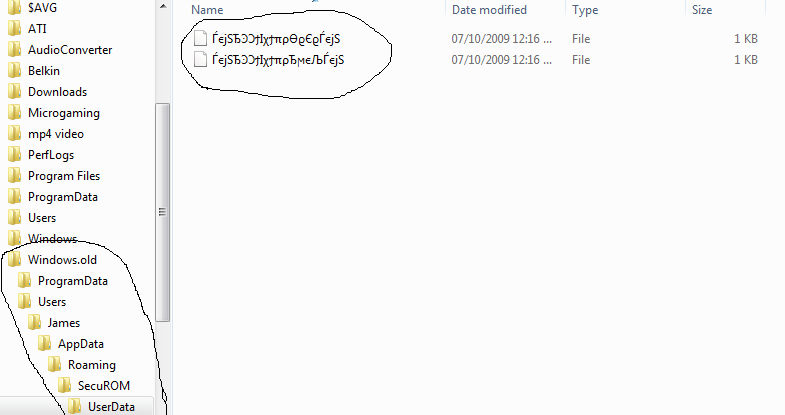Open the James user folder icon
Viewport: 785px width, 415px height.
(34, 322)
